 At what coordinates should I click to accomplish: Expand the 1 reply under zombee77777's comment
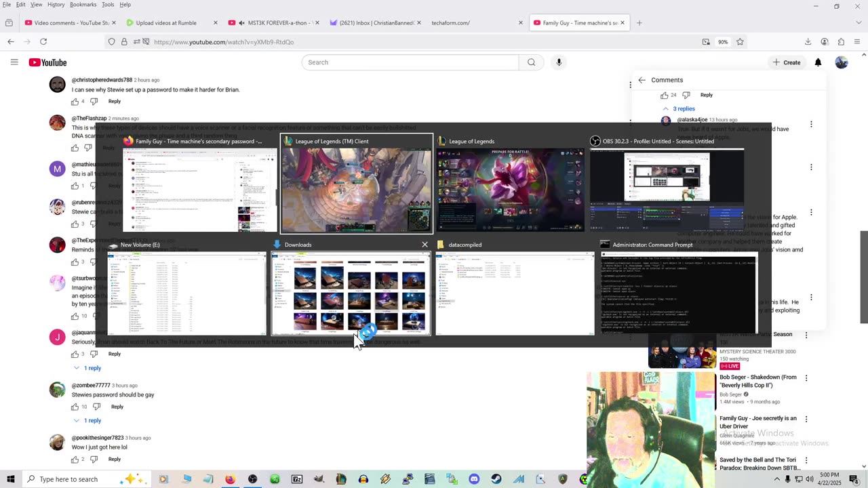coord(87,421)
